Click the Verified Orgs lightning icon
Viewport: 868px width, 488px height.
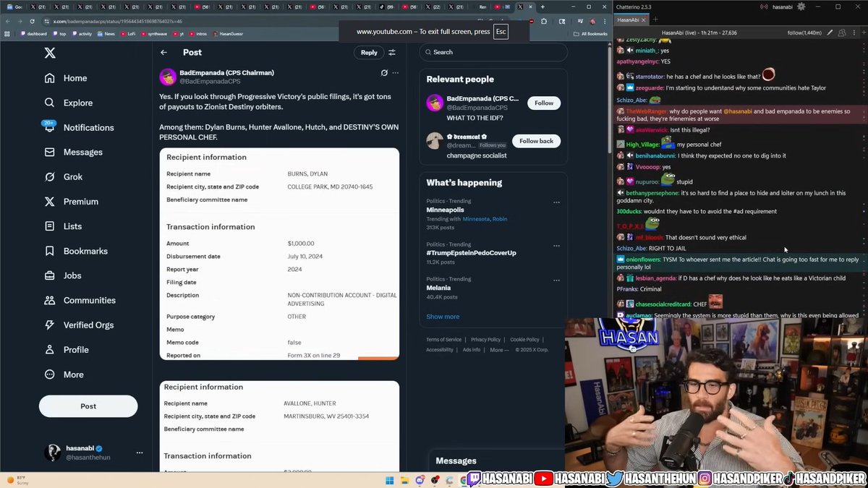(x=50, y=325)
